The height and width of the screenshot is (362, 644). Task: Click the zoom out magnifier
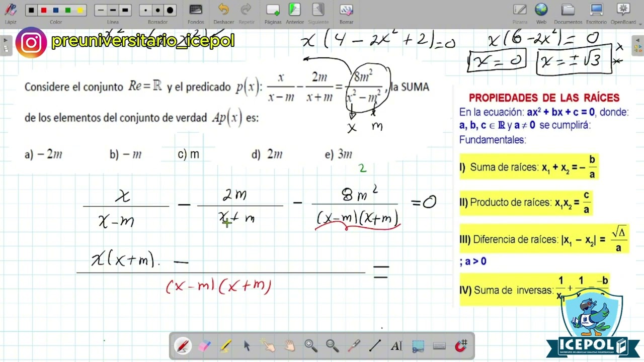[332, 346]
